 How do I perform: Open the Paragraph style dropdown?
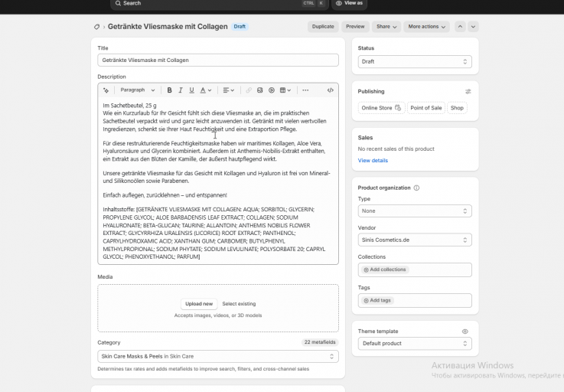click(x=138, y=90)
